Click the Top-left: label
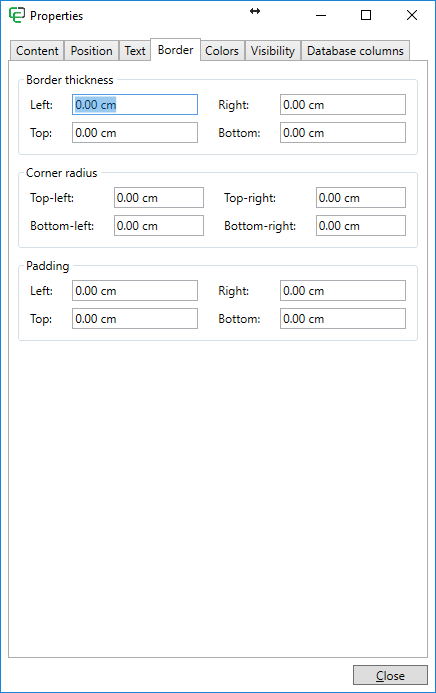The width and height of the screenshot is (436, 693). pyautogui.click(x=52, y=198)
